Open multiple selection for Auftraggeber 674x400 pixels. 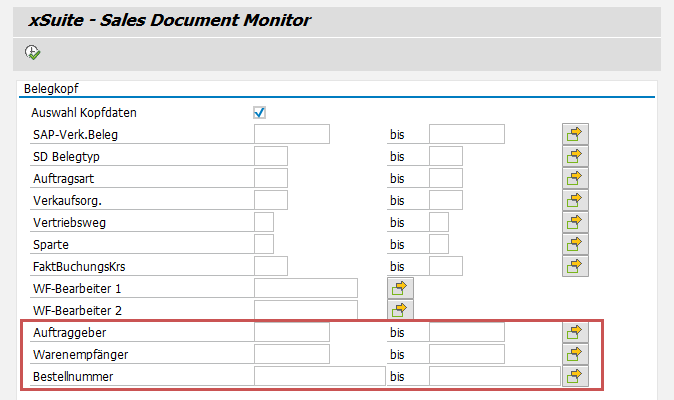pos(575,332)
